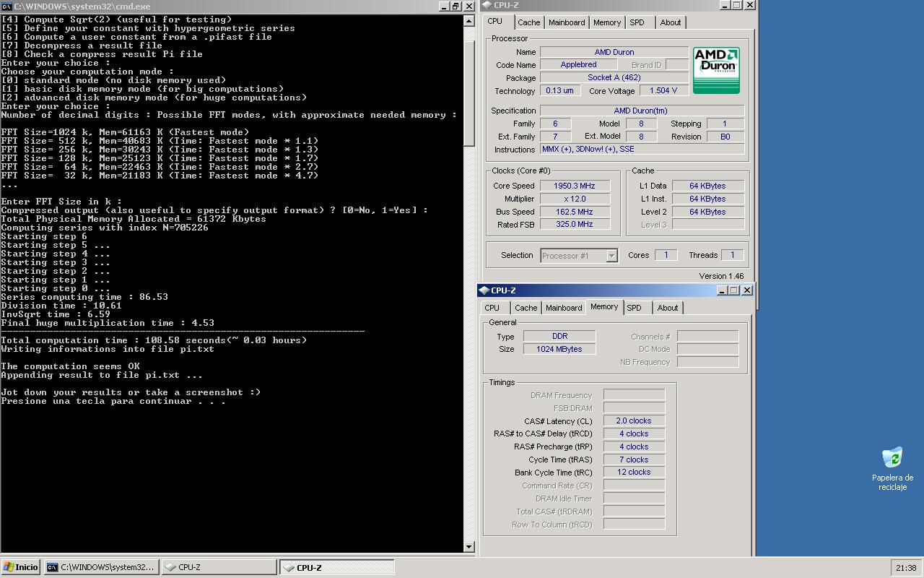Click the cmd.exe title bar icon
The width and height of the screenshot is (924, 578).
(6, 6)
